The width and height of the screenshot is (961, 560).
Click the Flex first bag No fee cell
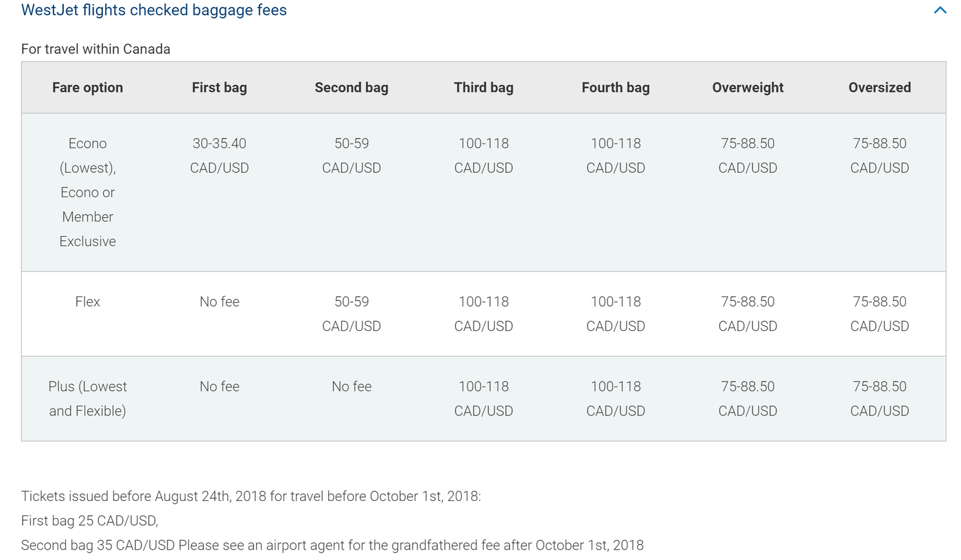(x=219, y=301)
